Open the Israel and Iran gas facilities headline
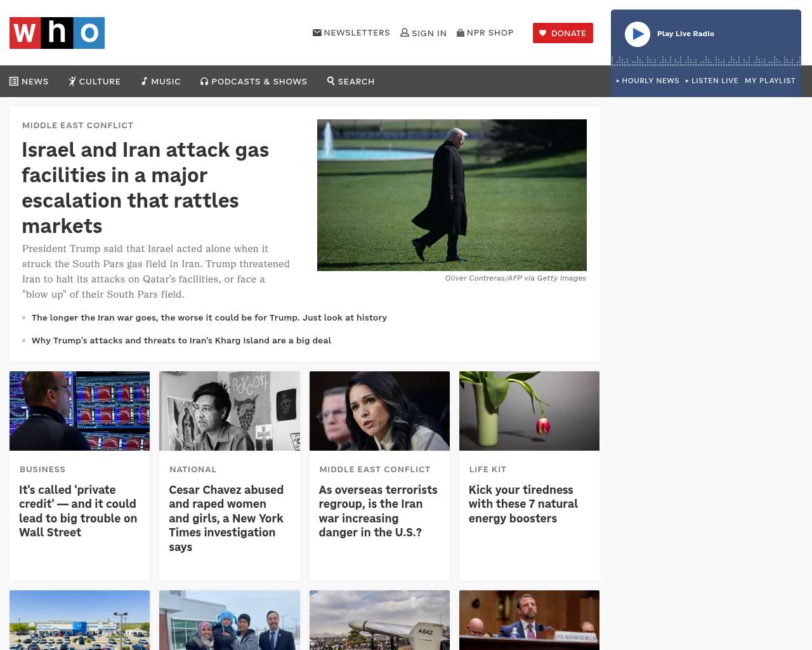Viewport: 812px width, 650px height. coord(145,188)
